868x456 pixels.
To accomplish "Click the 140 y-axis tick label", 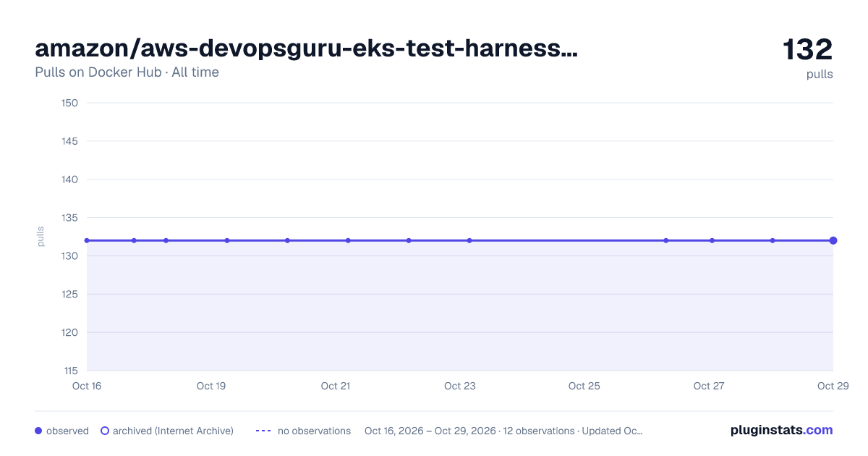I will click(x=70, y=180).
